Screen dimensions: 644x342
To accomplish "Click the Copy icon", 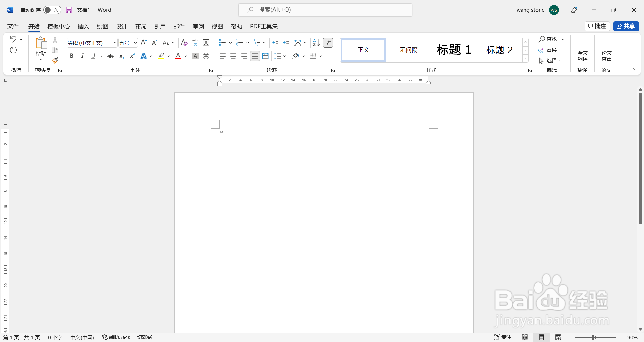I will (x=55, y=50).
